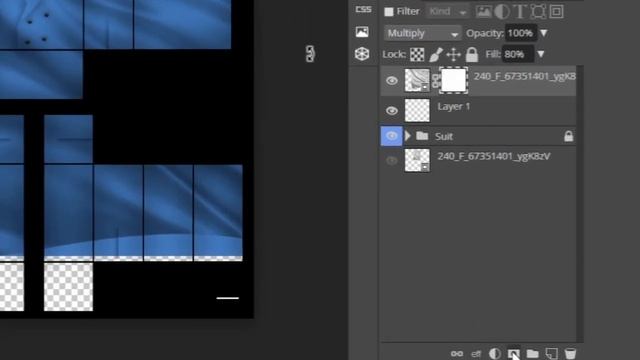640x360 pixels.
Task: Select Layer 1 thumbnail
Action: (417, 110)
